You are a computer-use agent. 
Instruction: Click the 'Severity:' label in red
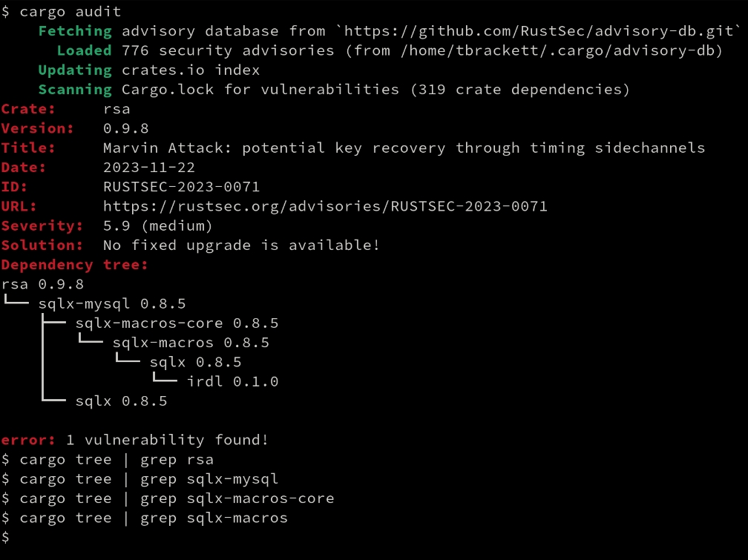tap(42, 226)
